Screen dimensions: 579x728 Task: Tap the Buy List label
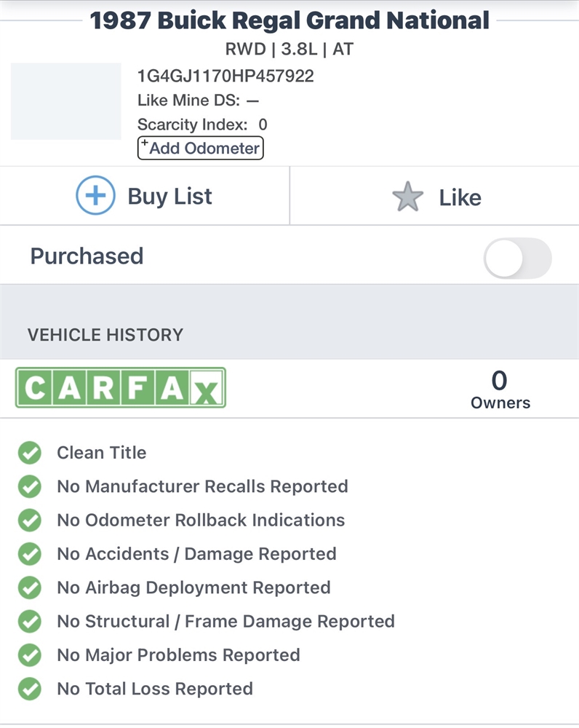(169, 197)
